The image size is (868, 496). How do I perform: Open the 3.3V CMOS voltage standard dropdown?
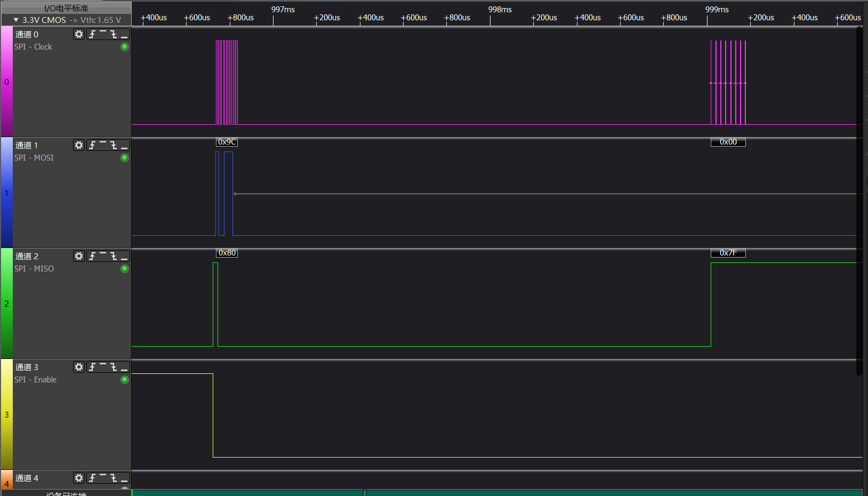[x=66, y=20]
